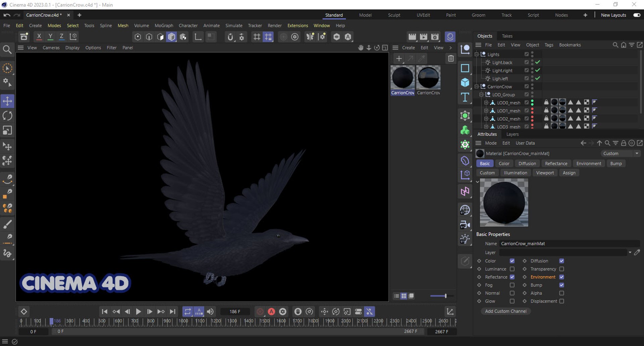Select the Move tool in left palette
This screenshot has width=644, height=346.
7,101
